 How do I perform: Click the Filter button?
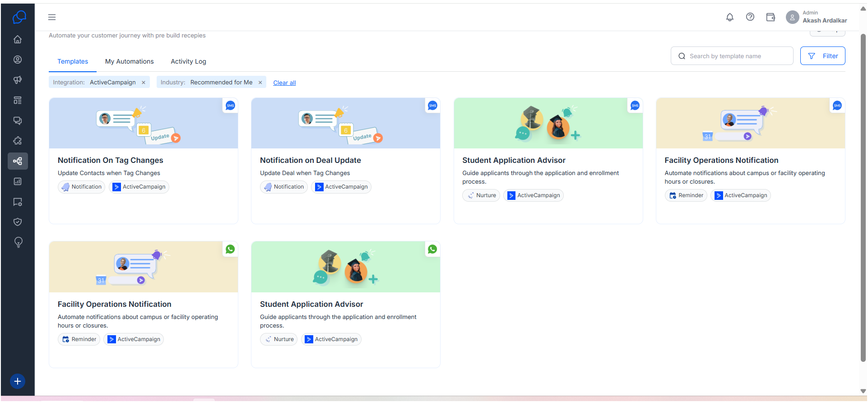[x=822, y=56]
